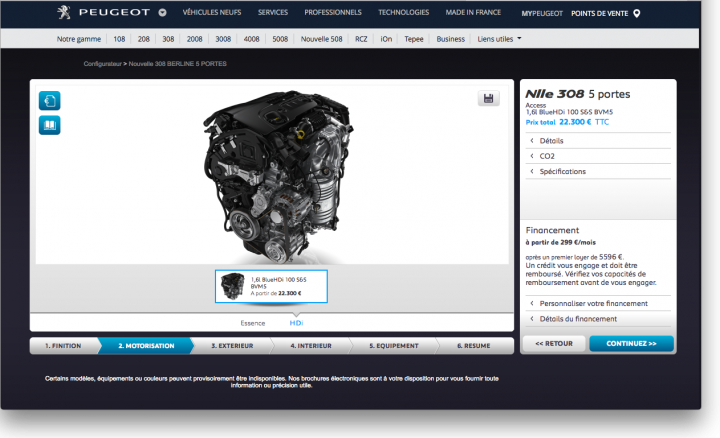The width and height of the screenshot is (720, 438).
Task: Open the Technologies menu
Action: pyautogui.click(x=404, y=12)
